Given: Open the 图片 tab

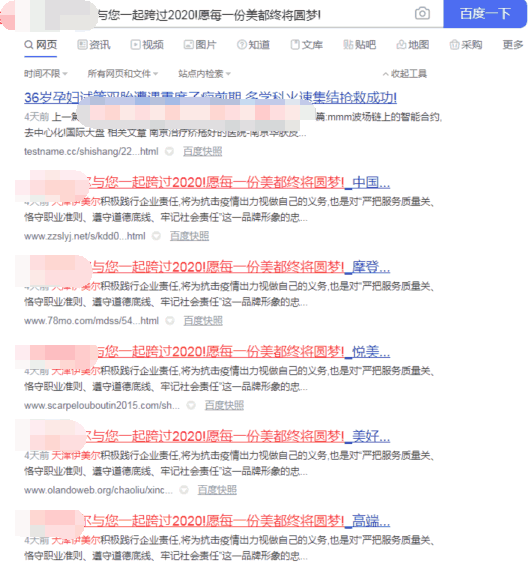Looking at the screenshot, I should point(200,45).
